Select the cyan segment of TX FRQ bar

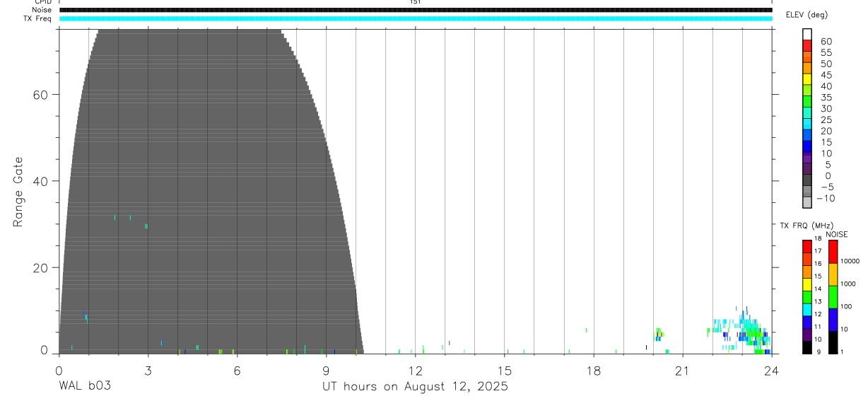(807, 309)
